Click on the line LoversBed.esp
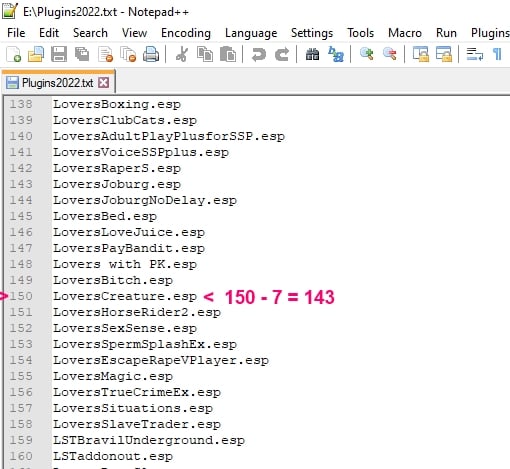This screenshot has height=469, width=510. [x=105, y=216]
